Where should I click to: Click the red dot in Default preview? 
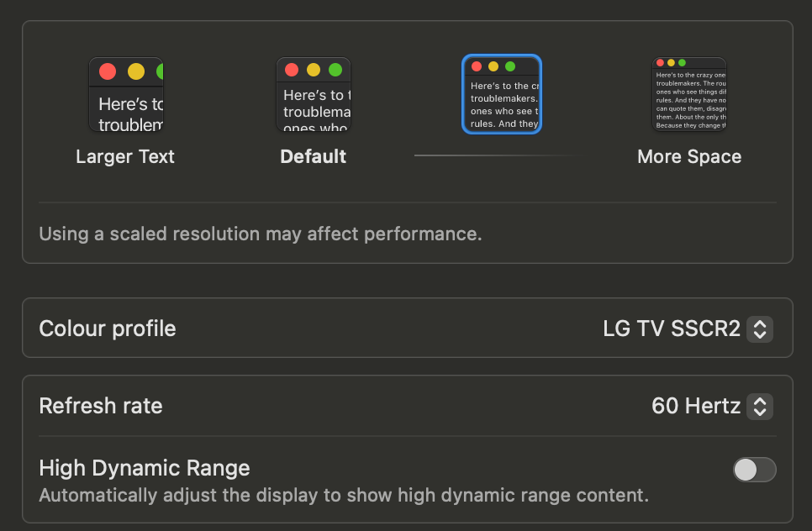coord(292,70)
